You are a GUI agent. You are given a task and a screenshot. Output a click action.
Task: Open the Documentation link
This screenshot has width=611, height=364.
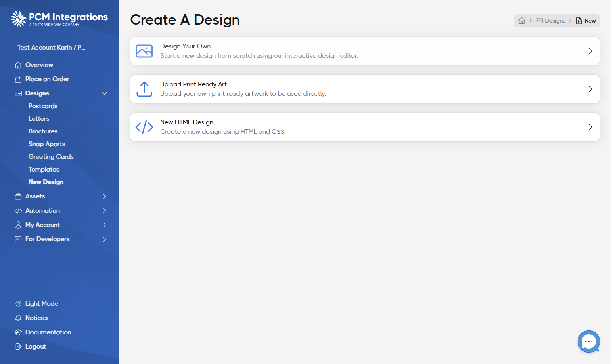[48, 332]
